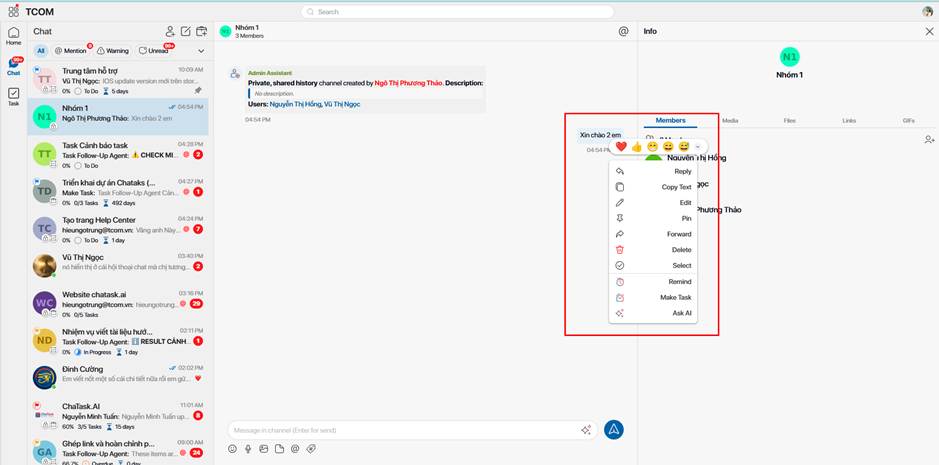Choose Pin in the context menu
Viewport: 939px width, 465px height.
coord(653,219)
